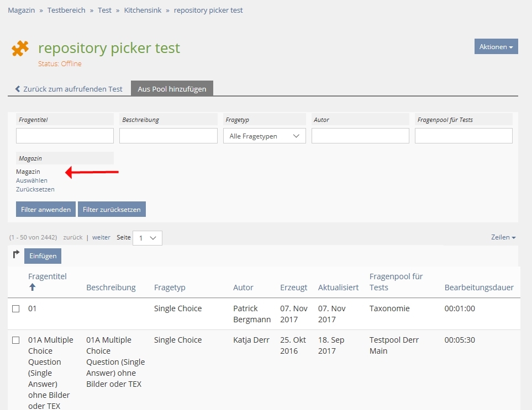This screenshot has height=410, width=532.
Task: Switch to Aus Pool hinzufügen tab
Action: 172,89
